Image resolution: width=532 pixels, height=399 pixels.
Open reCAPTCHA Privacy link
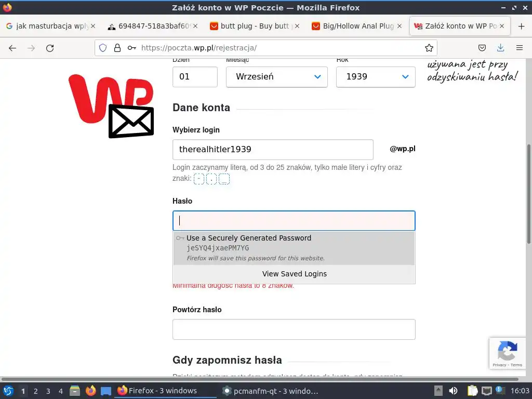coord(499,365)
